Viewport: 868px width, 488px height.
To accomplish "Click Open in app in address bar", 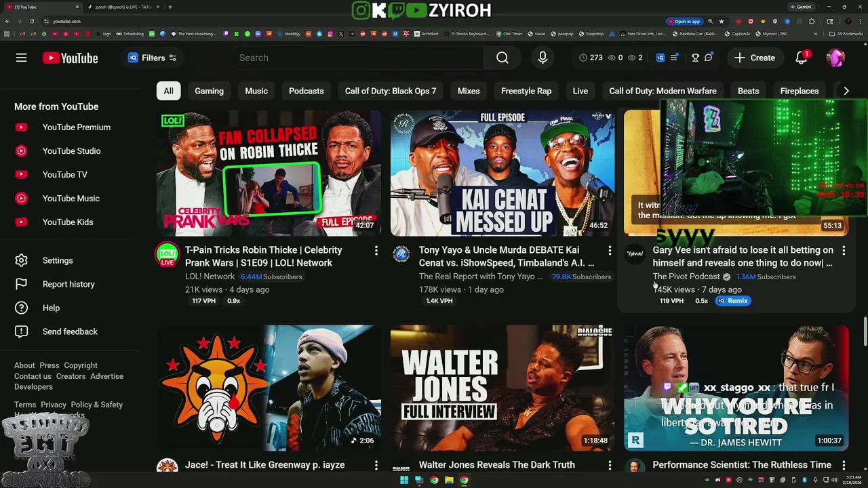I will 684,21.
